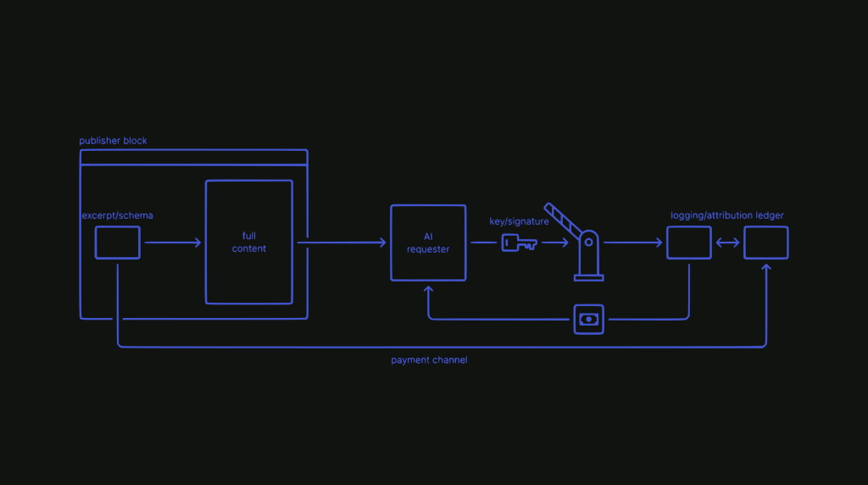This screenshot has width=868, height=485.
Task: Select the "full content" box
Action: [x=248, y=242]
